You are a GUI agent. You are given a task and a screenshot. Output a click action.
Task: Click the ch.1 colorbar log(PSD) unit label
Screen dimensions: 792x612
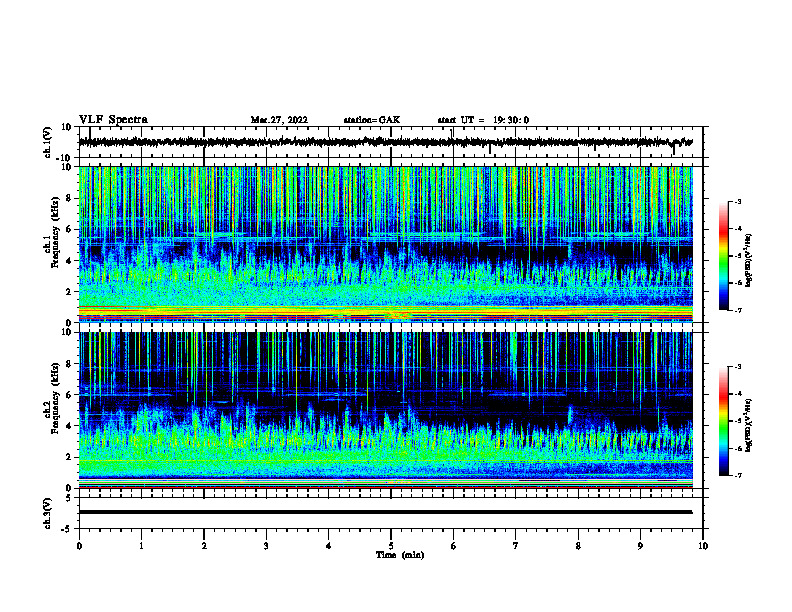pyautogui.click(x=749, y=260)
